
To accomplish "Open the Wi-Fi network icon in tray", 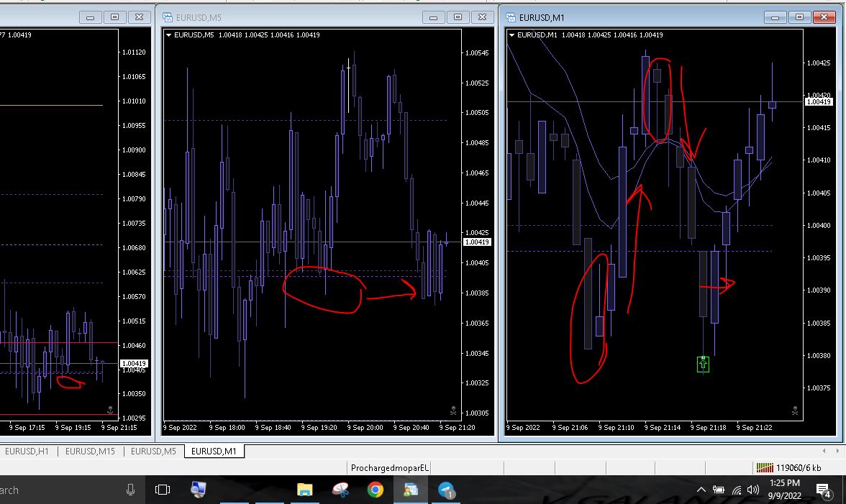I will click(737, 490).
